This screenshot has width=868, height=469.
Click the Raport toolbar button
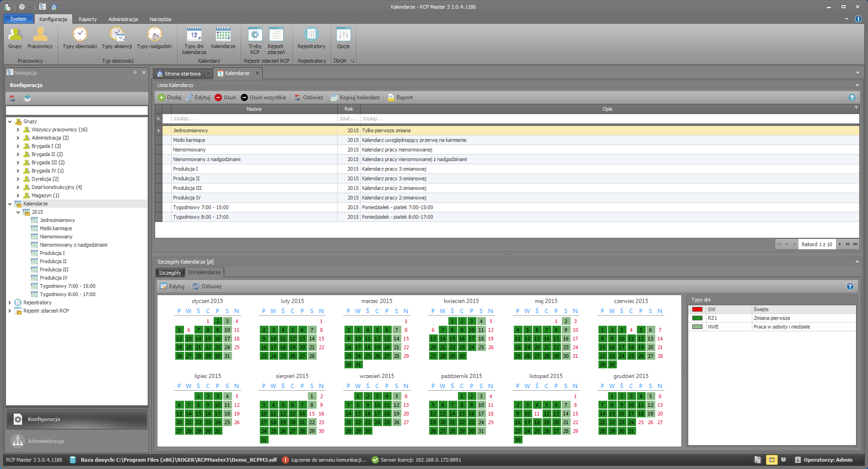pos(400,98)
